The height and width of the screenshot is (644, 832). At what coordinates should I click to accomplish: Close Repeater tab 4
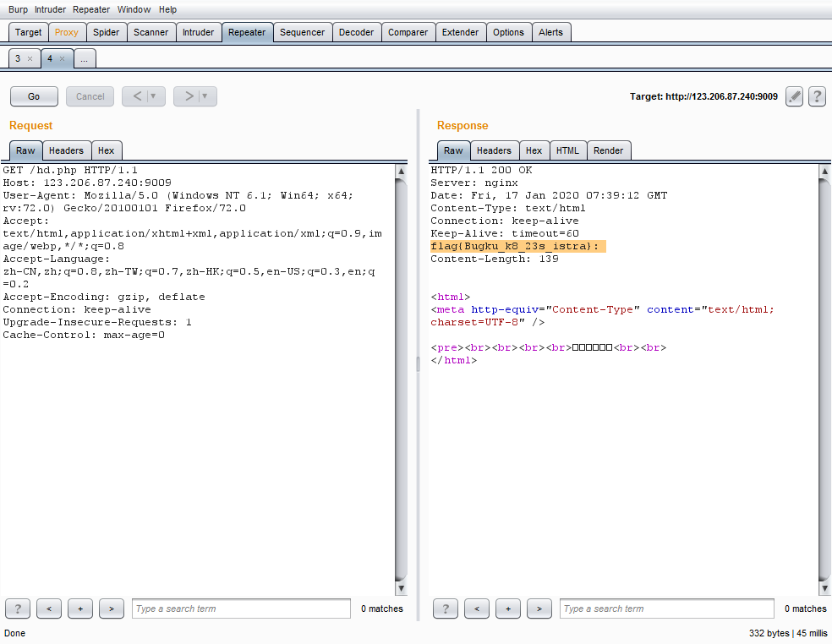(62, 59)
